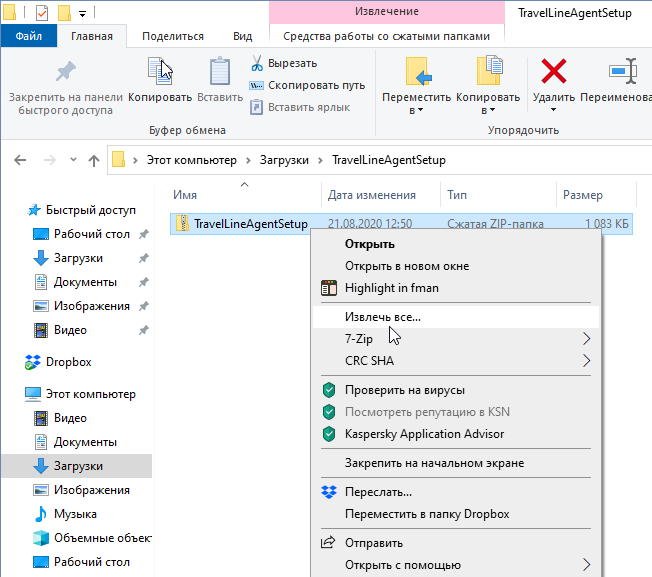The width and height of the screenshot is (652, 577).
Task: Expand the Открыть с помощью submenu chevron
Action: (586, 565)
